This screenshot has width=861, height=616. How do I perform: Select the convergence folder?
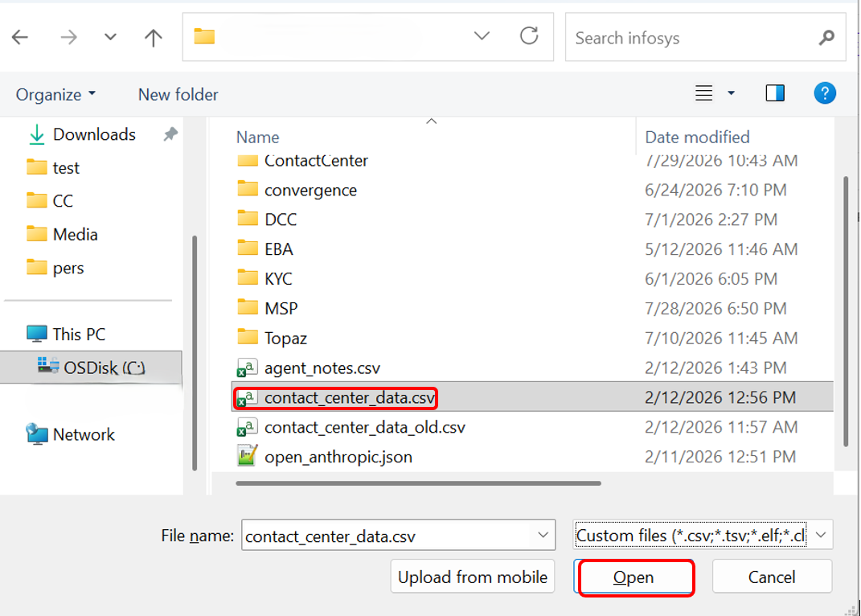310,190
